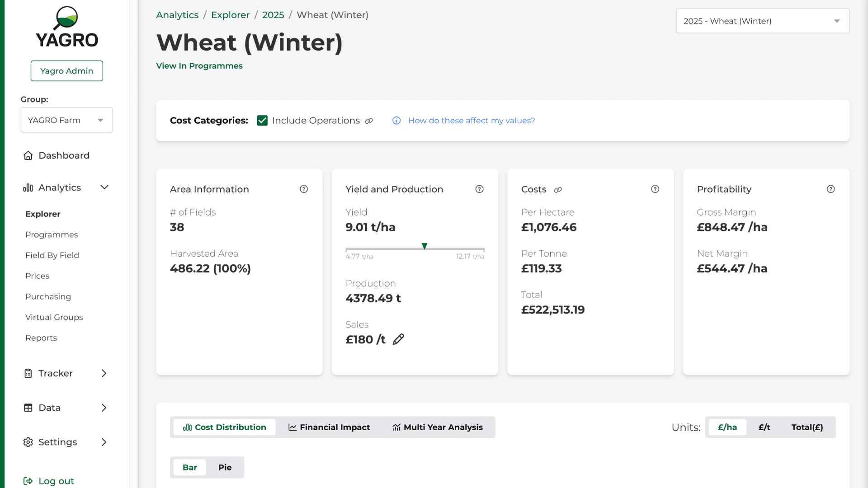
Task: Expand the Tracker sidebar section
Action: pos(66,373)
